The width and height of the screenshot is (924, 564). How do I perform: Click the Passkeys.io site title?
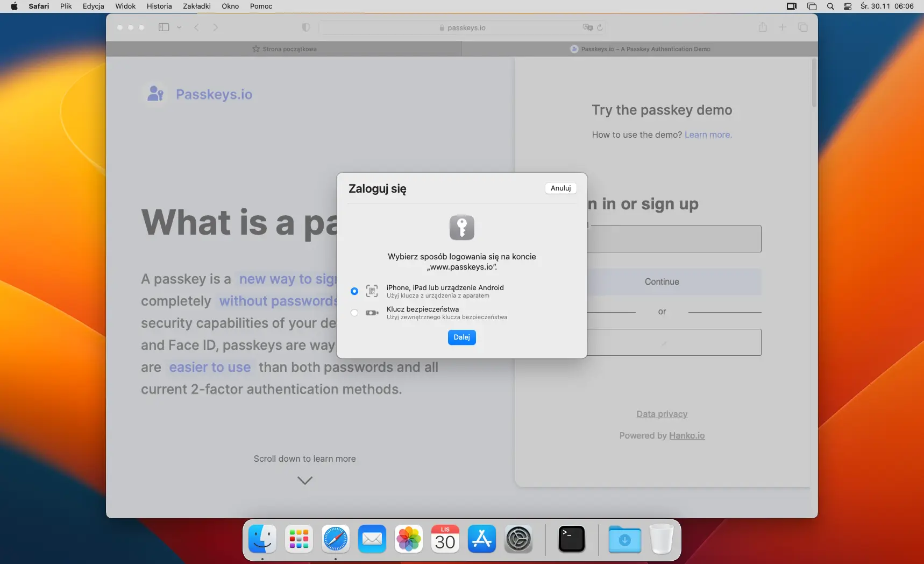point(214,94)
